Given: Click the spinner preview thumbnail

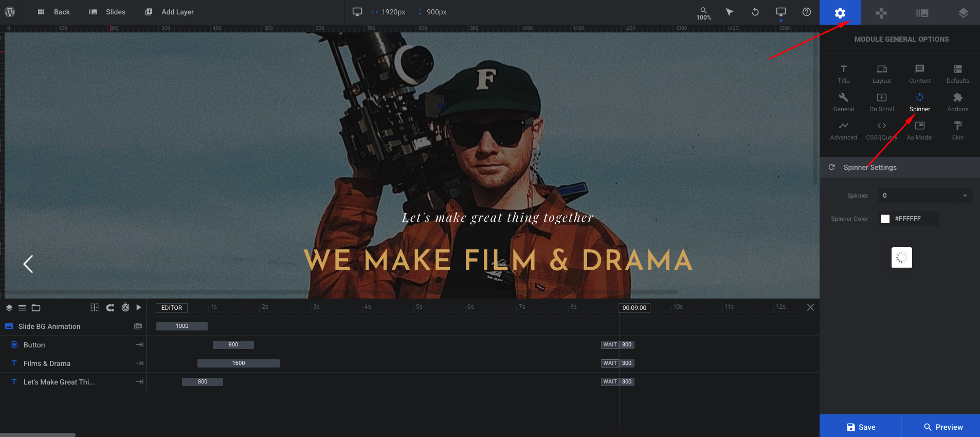Looking at the screenshot, I should click(902, 257).
